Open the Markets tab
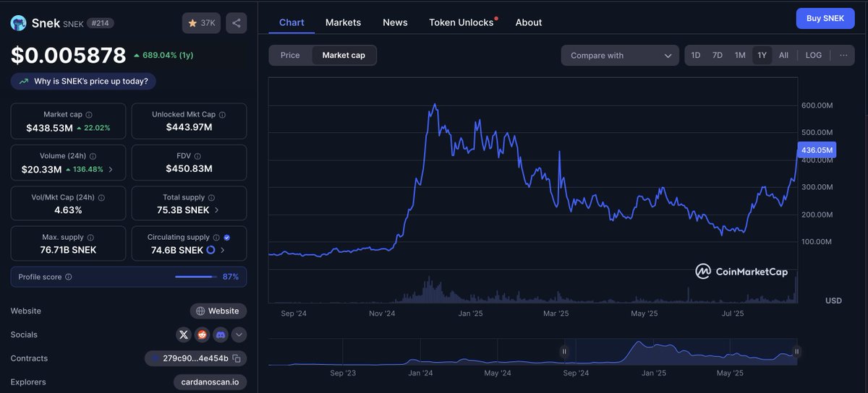Image resolution: width=868 pixels, height=393 pixels. tap(343, 22)
